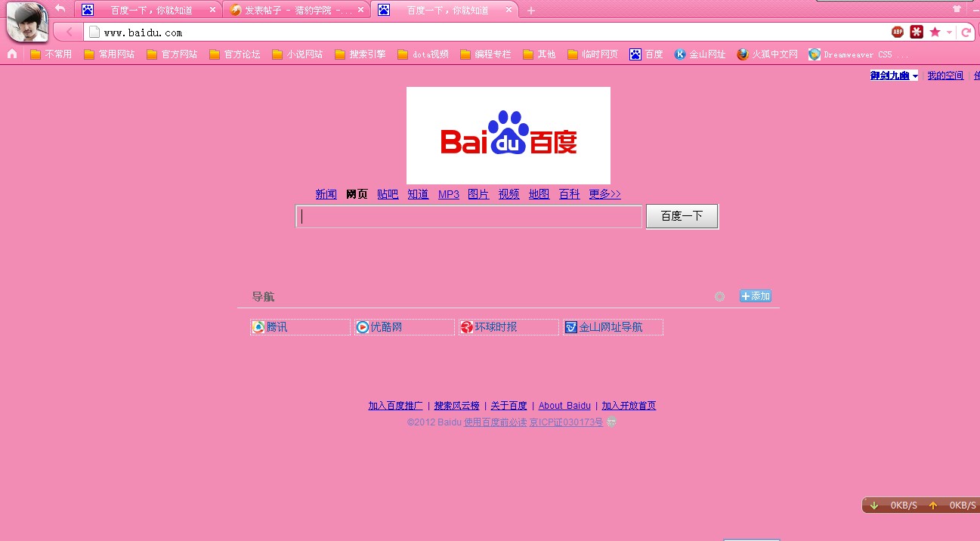Click the 百度一下 search button
This screenshot has height=541, width=980.
[682, 217]
